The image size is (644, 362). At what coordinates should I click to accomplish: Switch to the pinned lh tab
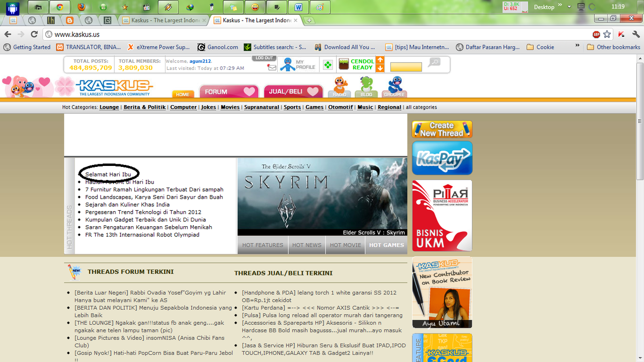pos(51,20)
